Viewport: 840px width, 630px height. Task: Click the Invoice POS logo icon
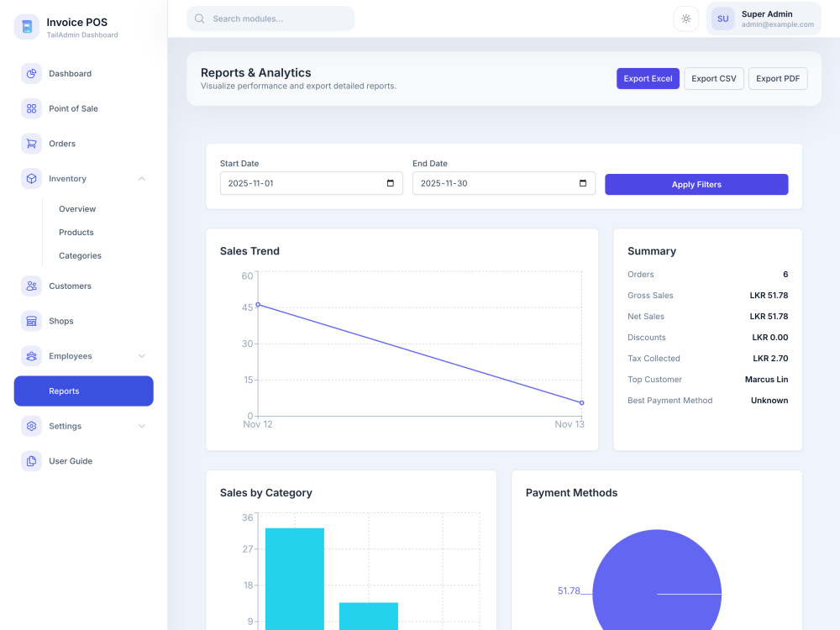[27, 27]
